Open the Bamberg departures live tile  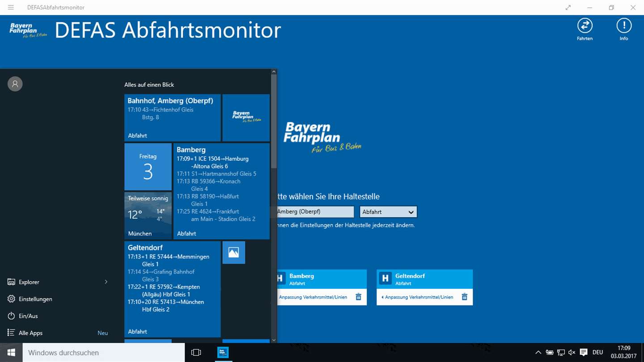[x=221, y=191]
